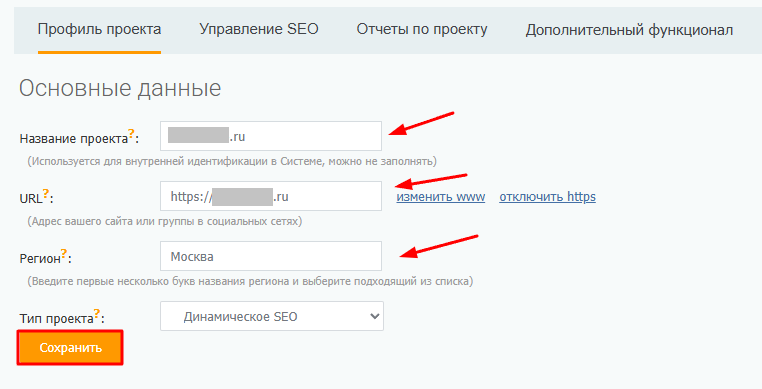
Task: Go to Дополнительный функционал tab
Action: tap(629, 30)
